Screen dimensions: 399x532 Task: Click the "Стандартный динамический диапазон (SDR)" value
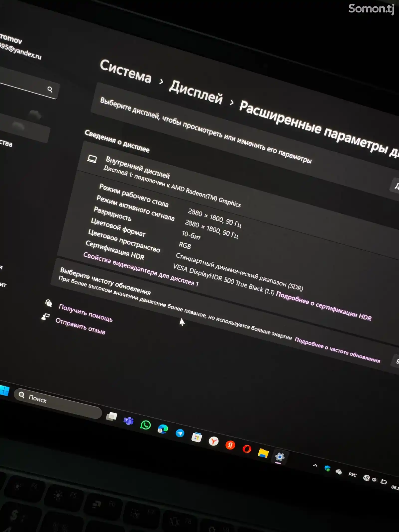coord(239,272)
